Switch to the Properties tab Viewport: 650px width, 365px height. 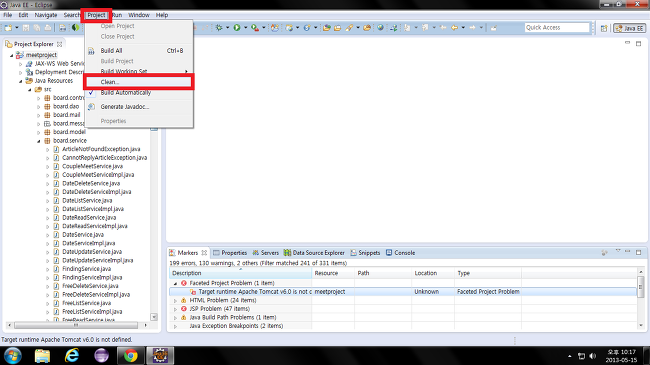tap(230, 253)
